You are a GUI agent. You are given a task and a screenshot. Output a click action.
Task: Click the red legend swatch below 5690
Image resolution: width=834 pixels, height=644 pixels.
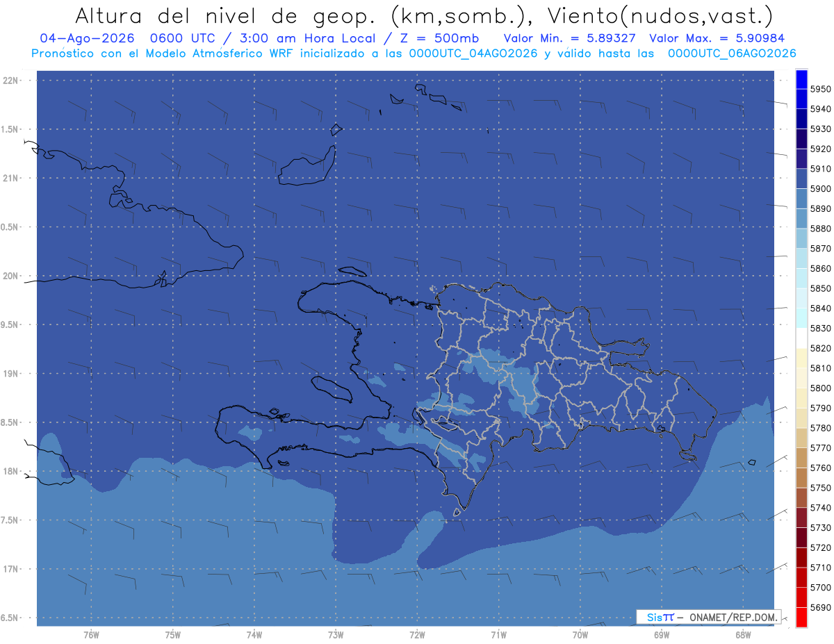(x=801, y=617)
